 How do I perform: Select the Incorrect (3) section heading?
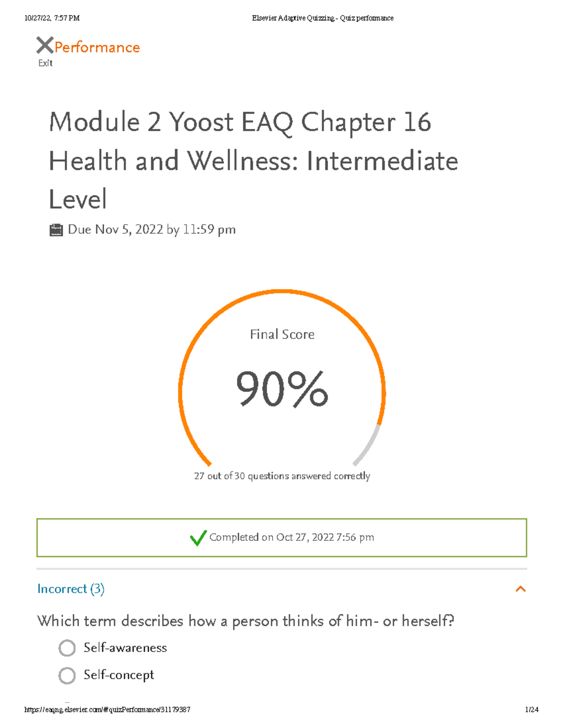coord(71,589)
